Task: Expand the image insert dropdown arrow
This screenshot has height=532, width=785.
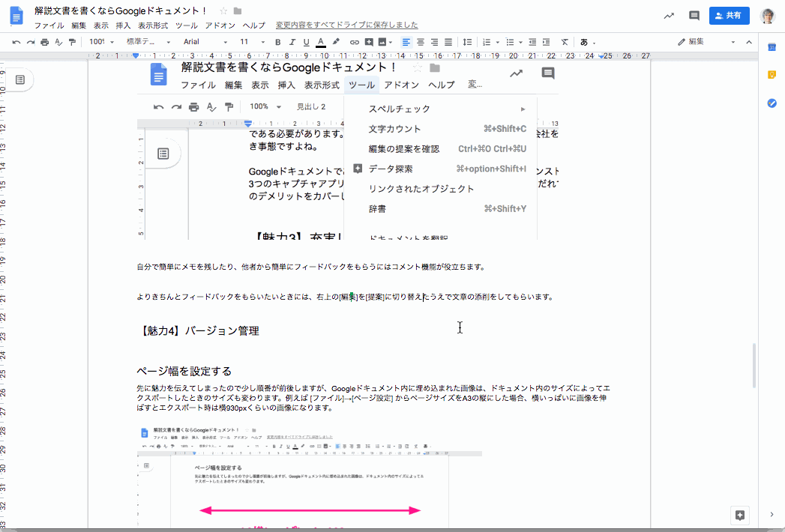Action: coord(391,43)
